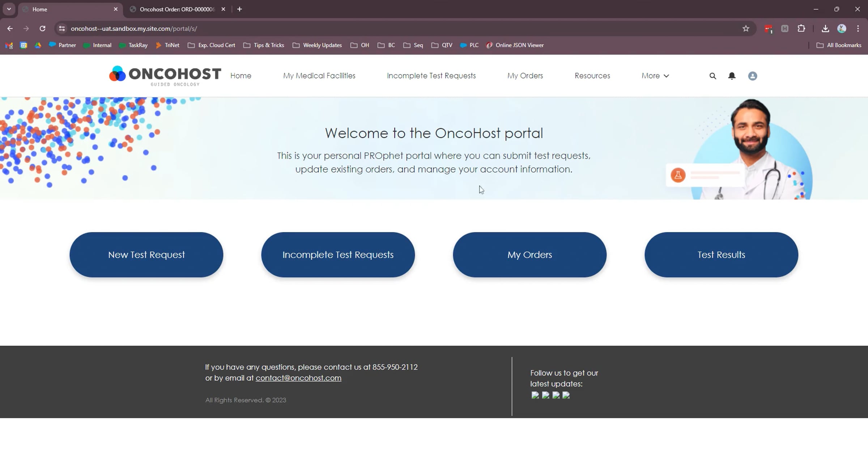The height and width of the screenshot is (467, 868).
Task: Reload the page with refresh icon
Action: (42, 29)
